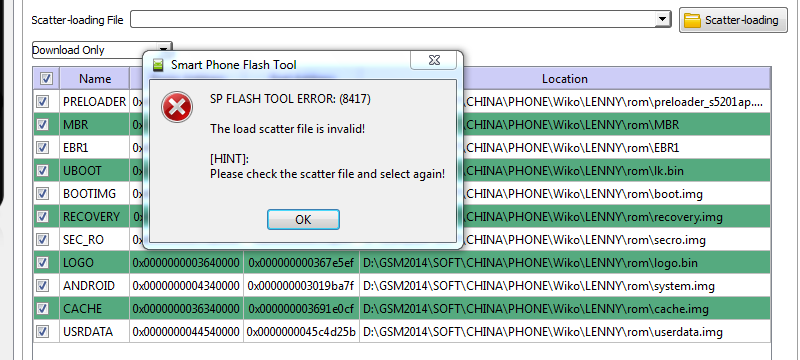Uncheck the UBOOT checkbox
Image resolution: width=800 pixels, height=360 pixels.
[42, 171]
